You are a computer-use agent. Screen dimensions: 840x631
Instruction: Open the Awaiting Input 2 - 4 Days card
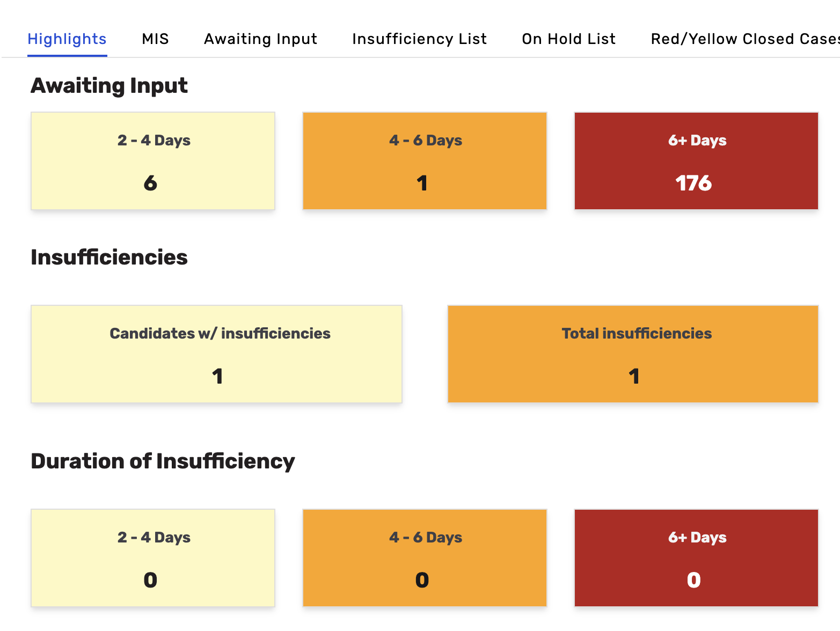153,160
